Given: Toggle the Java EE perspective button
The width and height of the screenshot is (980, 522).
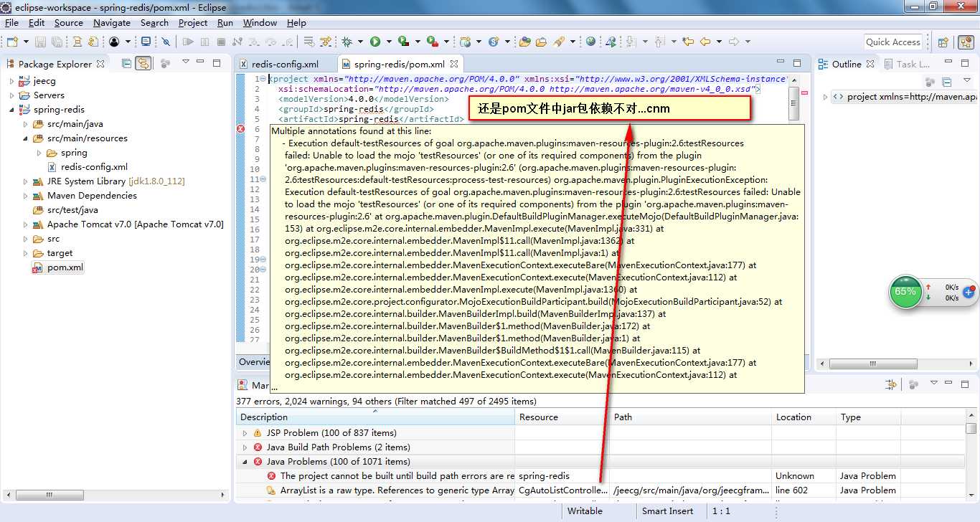Looking at the screenshot, I should click(965, 42).
